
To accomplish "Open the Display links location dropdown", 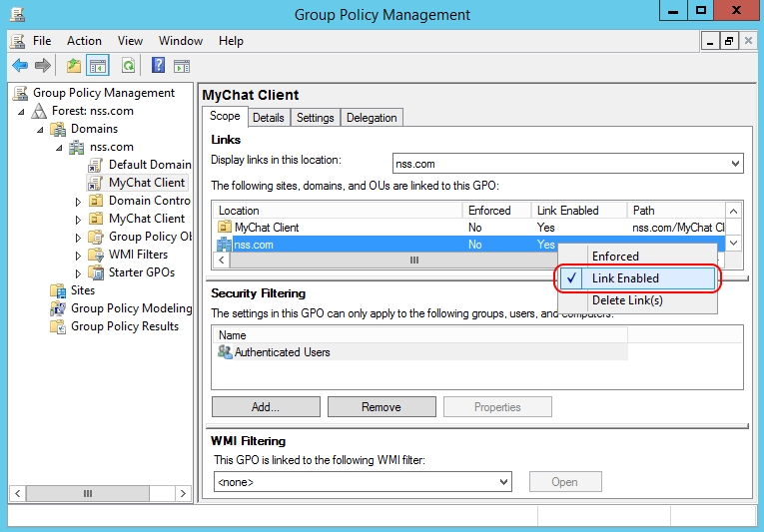I will (x=735, y=164).
